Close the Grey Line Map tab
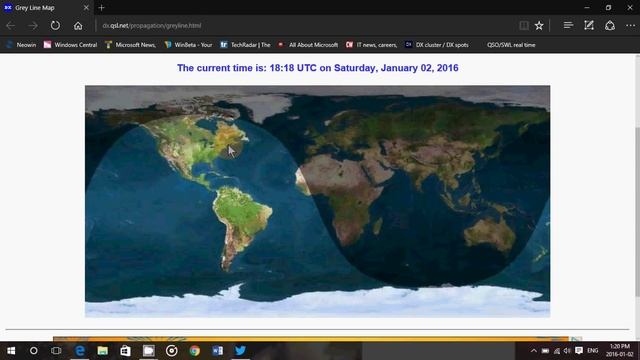The width and height of the screenshot is (640, 360). point(86,7)
